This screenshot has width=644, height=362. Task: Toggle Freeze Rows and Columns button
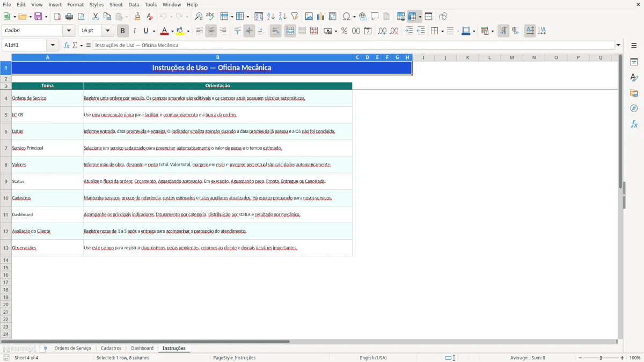(412, 17)
